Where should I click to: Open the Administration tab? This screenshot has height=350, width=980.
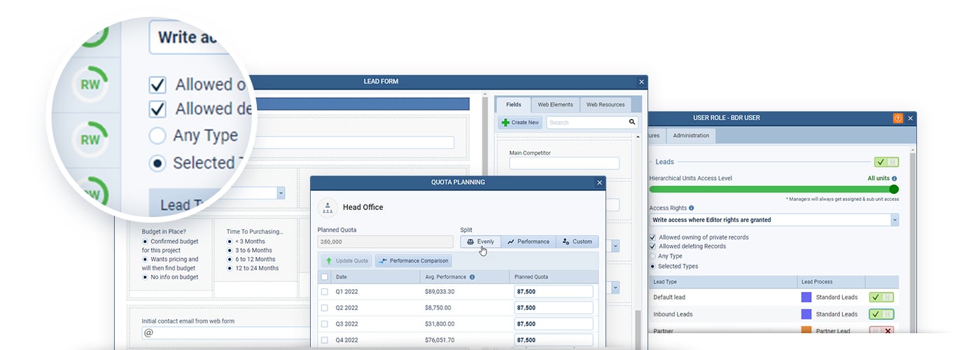[691, 136]
